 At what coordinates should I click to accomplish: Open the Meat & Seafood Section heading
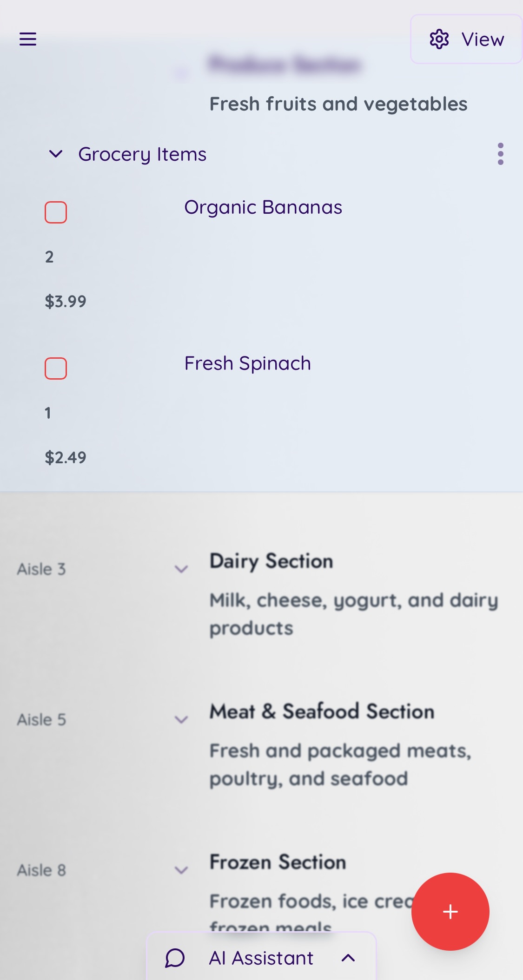(x=322, y=711)
